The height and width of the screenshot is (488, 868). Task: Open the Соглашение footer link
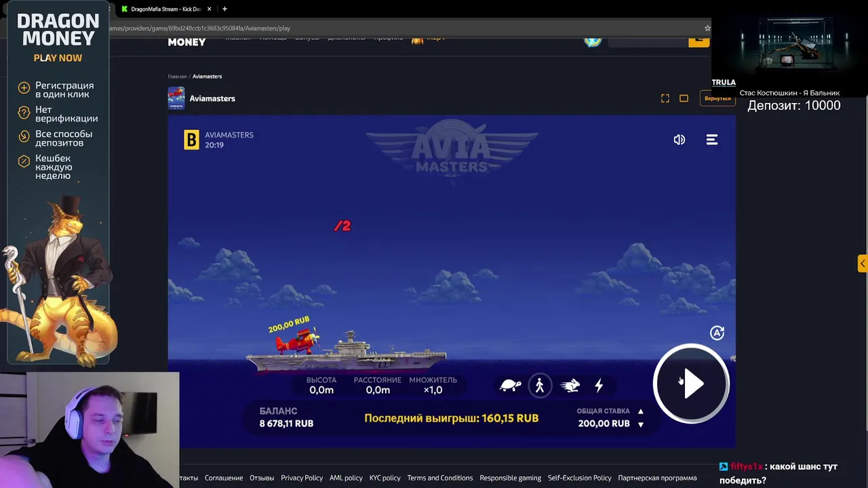224,478
